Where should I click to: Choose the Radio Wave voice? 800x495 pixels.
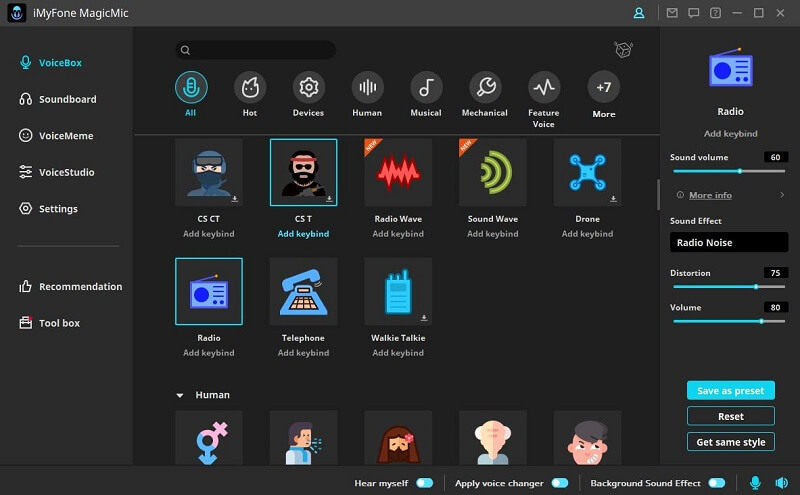click(398, 172)
